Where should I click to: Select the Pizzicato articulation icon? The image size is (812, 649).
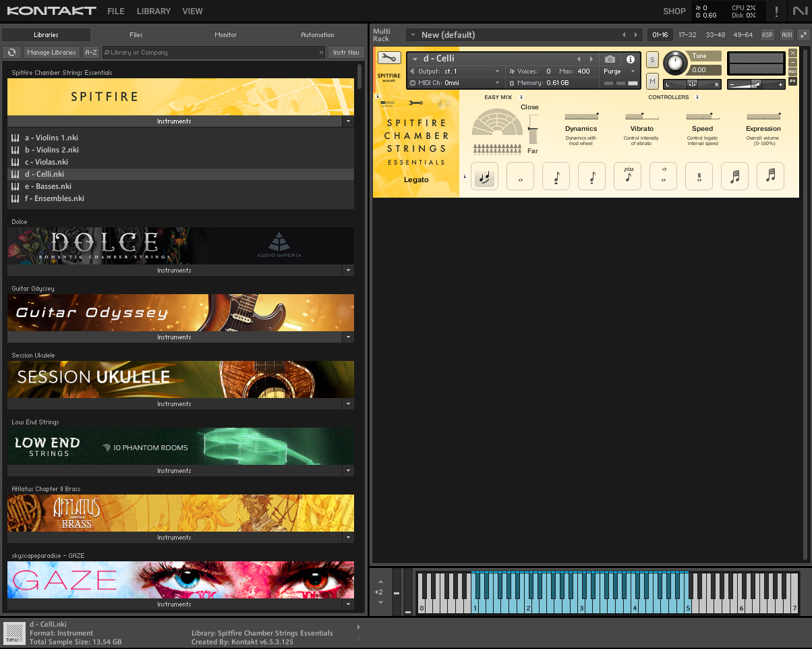pyautogui.click(x=627, y=176)
